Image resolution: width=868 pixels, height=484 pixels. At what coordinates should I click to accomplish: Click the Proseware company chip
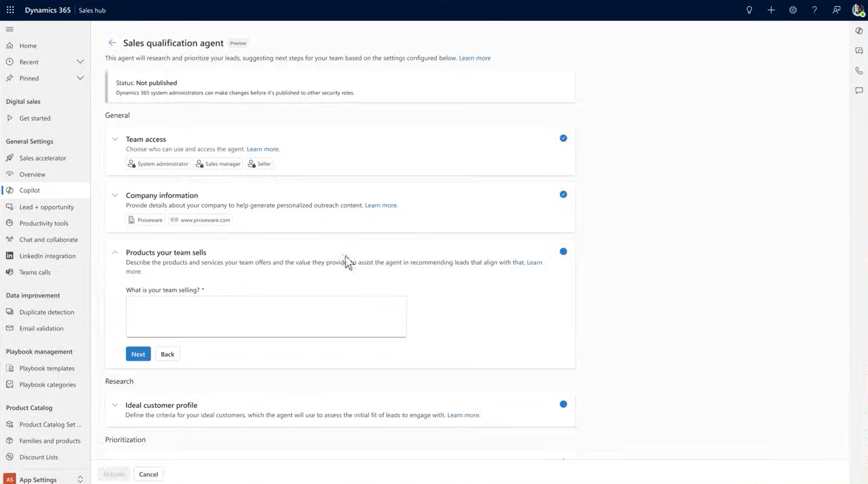coord(146,220)
